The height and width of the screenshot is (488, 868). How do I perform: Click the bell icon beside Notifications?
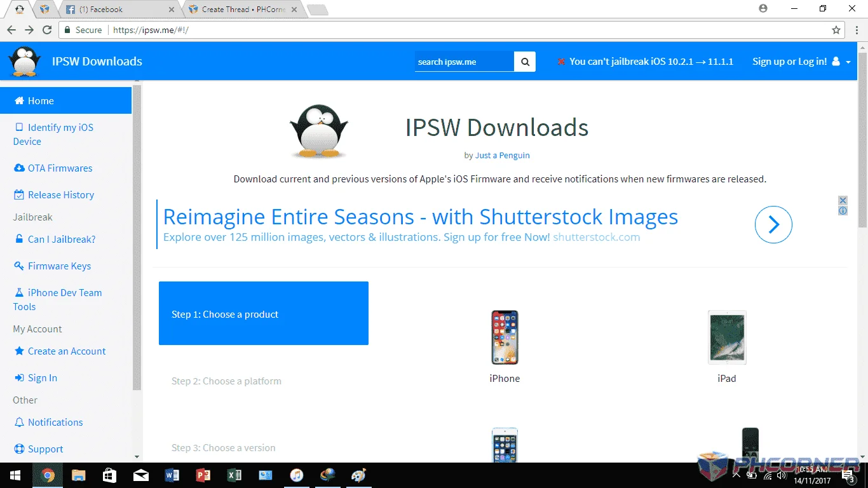click(x=19, y=423)
